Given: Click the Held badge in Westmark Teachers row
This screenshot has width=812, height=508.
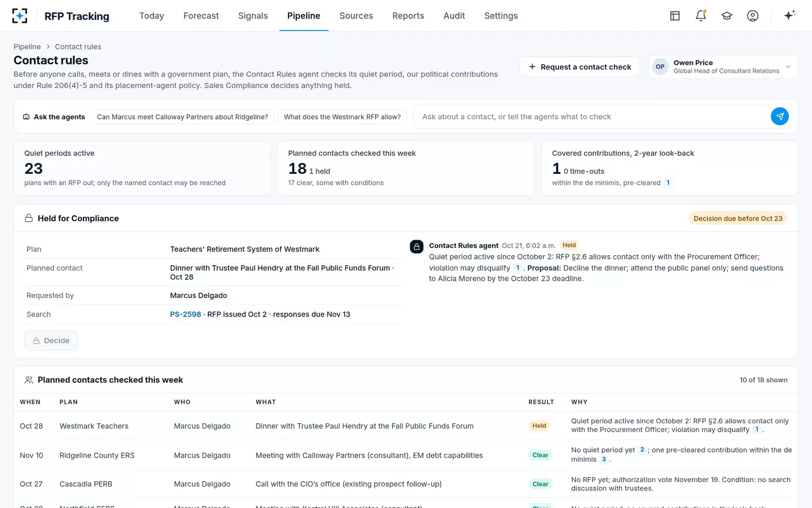Looking at the screenshot, I should point(540,426).
